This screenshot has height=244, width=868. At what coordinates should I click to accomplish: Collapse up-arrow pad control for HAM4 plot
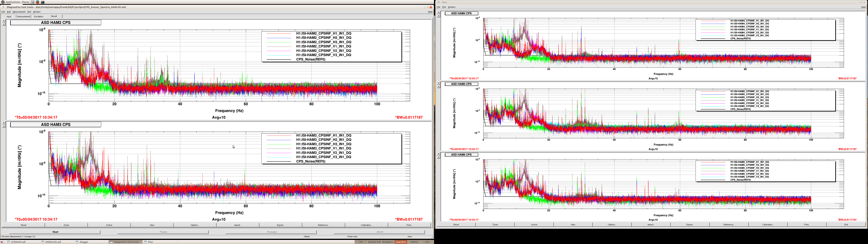pos(438,16)
